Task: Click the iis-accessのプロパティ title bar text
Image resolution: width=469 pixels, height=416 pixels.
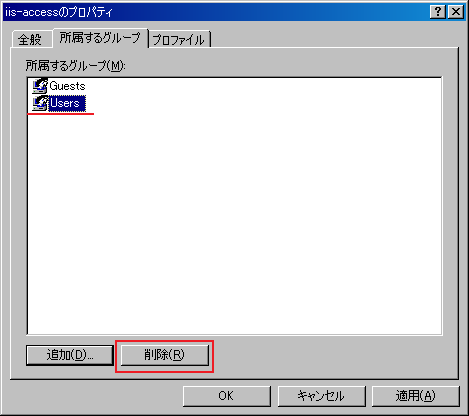Action: point(59,12)
